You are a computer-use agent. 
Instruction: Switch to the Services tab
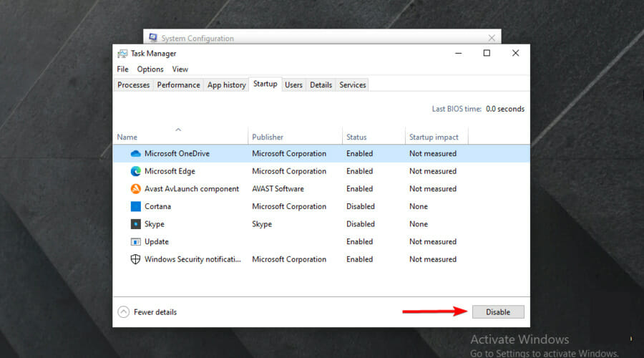[352, 85]
